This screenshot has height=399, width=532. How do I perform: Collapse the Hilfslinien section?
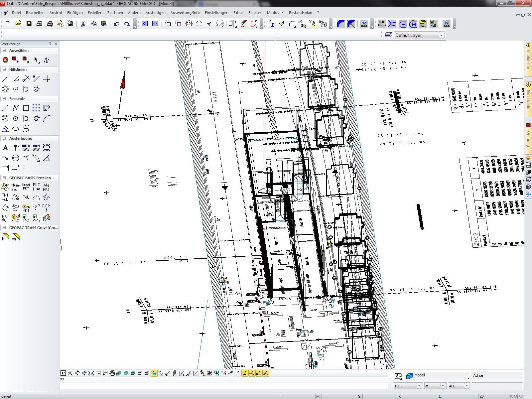(4, 69)
